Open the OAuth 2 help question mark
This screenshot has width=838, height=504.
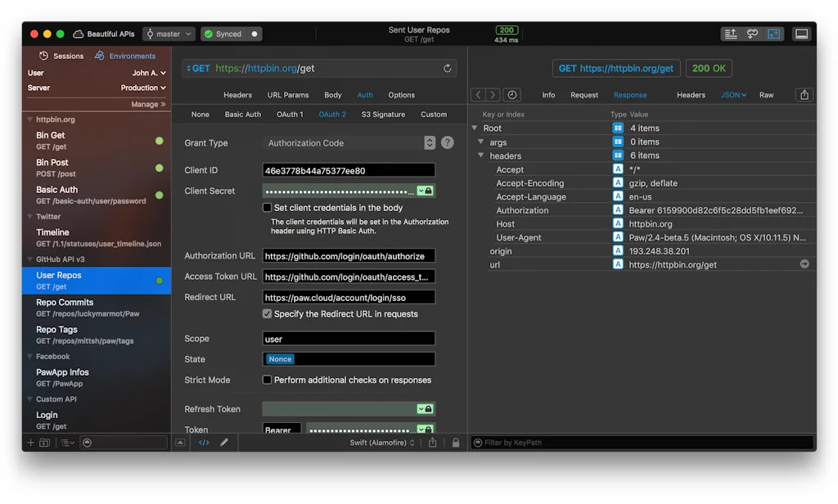448,142
